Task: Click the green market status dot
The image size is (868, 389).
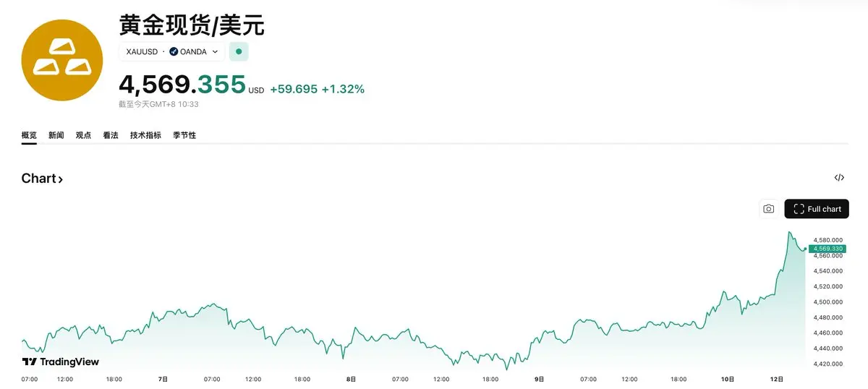Action: pos(239,52)
